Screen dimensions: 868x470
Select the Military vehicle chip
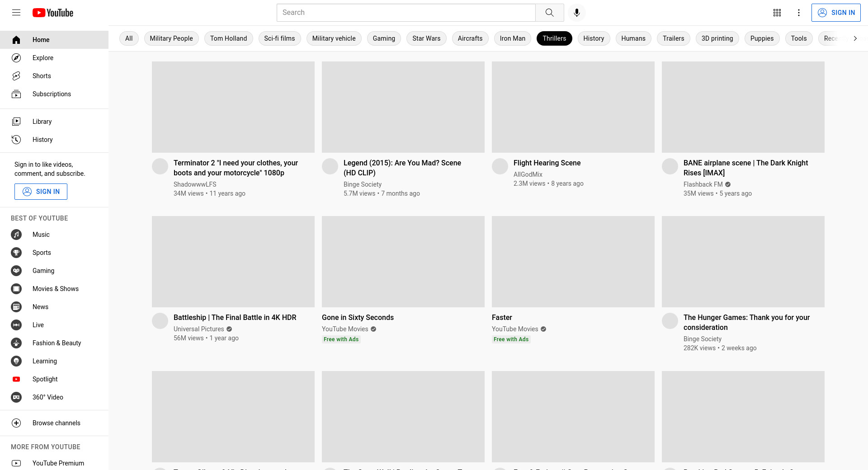334,38
